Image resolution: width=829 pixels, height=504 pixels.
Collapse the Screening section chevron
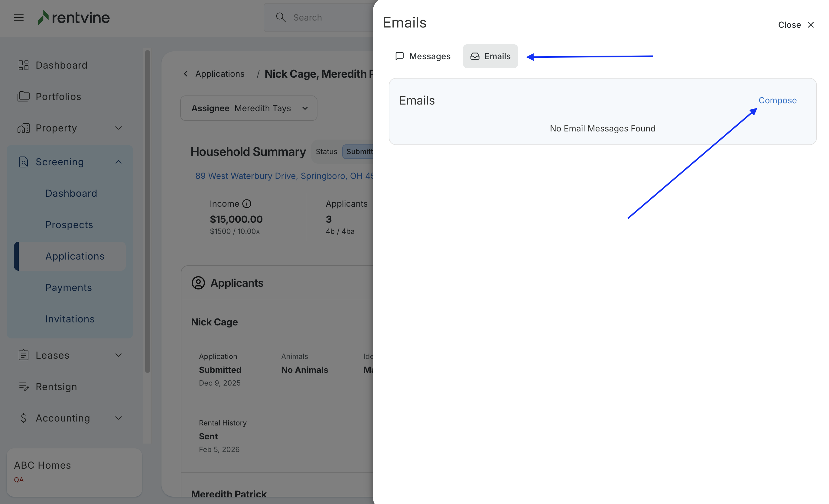click(119, 162)
